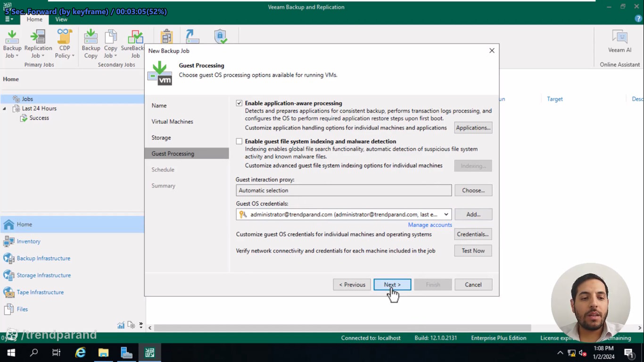Select the Jobs tree item
This screenshot has height=362, width=644.
click(x=27, y=99)
